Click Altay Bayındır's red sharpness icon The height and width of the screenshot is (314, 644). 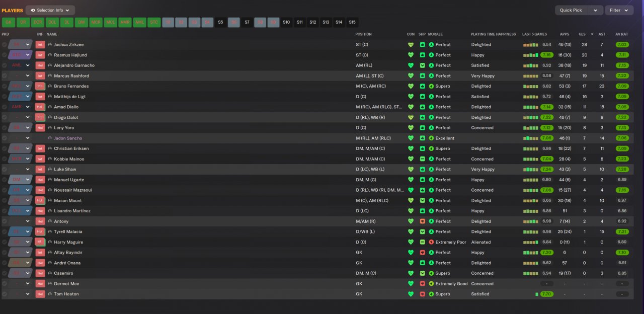pos(422,253)
